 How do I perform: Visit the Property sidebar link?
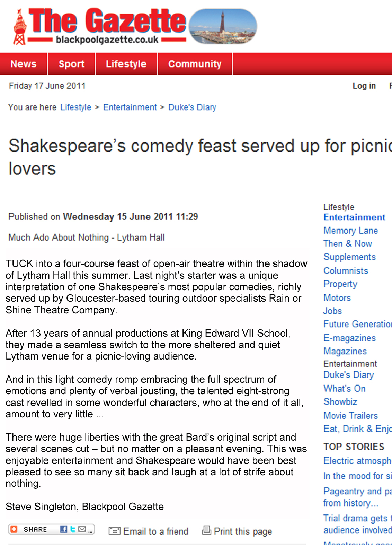coord(340,284)
